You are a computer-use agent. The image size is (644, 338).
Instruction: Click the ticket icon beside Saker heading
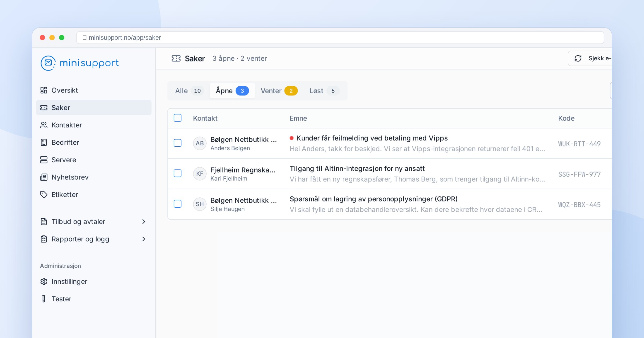[x=176, y=58]
